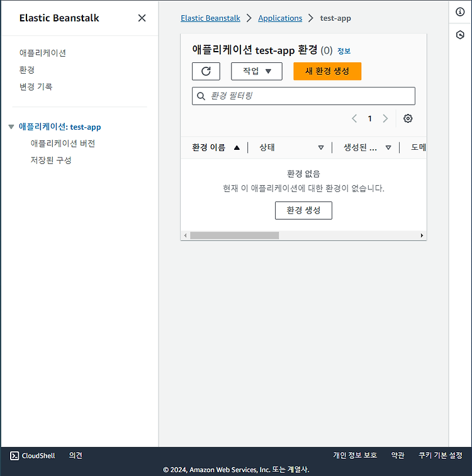472x476 pixels.
Task: Open the hexagon help icon below info
Action: tap(460, 35)
